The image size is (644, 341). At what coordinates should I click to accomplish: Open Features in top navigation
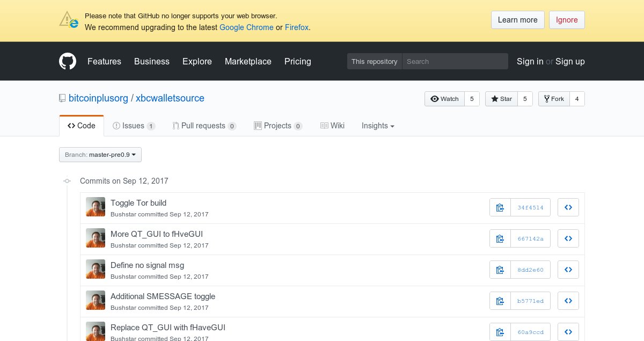tap(104, 61)
